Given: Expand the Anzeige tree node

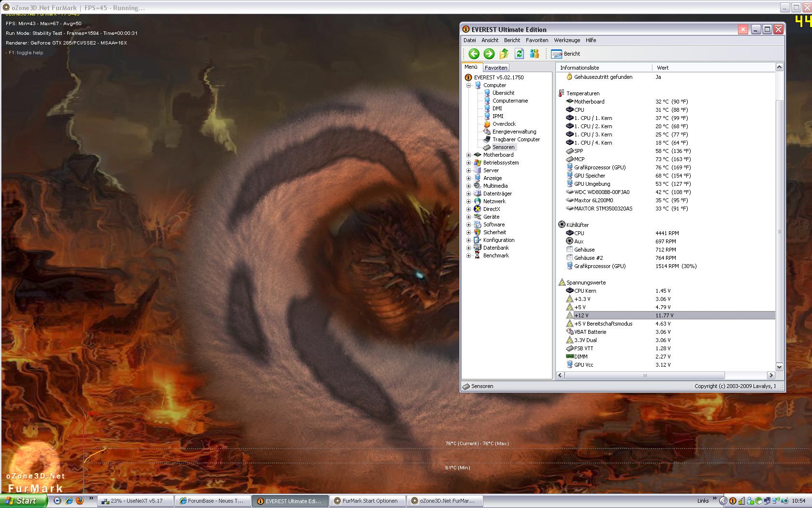Looking at the screenshot, I should click(x=468, y=178).
